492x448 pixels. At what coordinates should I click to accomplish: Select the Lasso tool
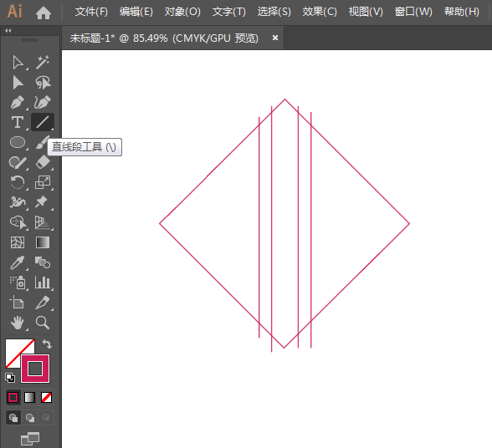43,83
